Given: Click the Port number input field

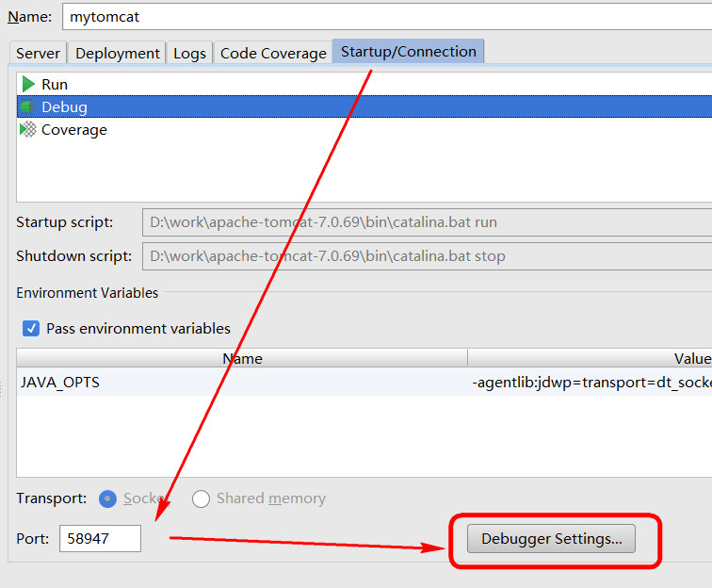Looking at the screenshot, I should click(100, 538).
